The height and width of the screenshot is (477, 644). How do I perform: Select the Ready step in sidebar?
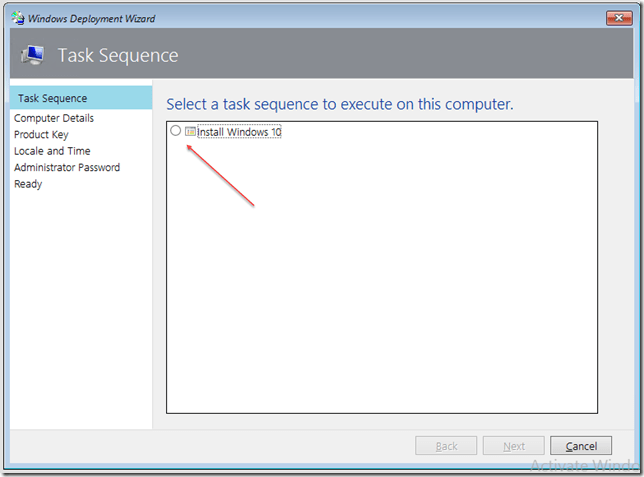tap(28, 184)
